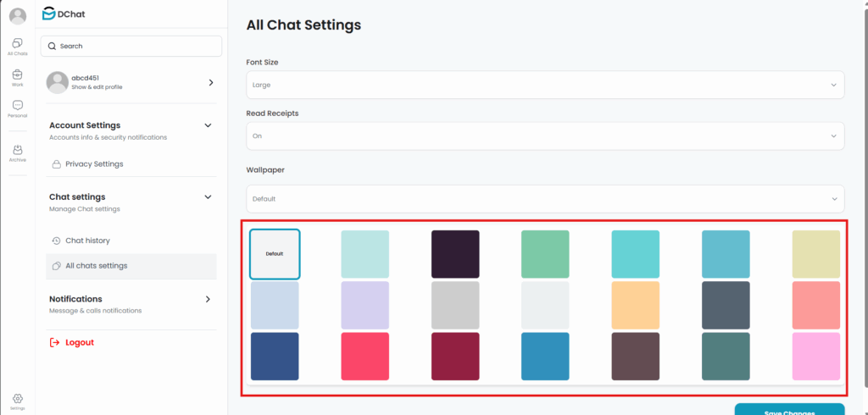Open Chat history
The image size is (868, 415).
(x=87, y=241)
